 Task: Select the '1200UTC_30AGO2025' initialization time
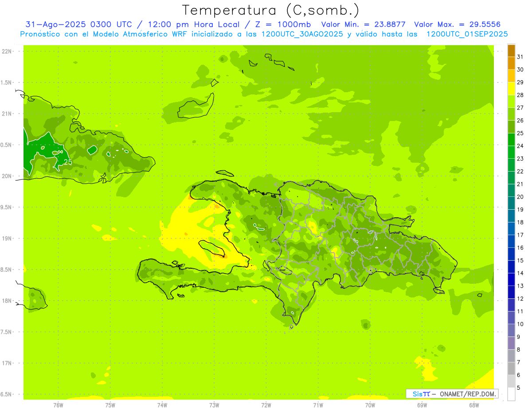pyautogui.click(x=303, y=34)
